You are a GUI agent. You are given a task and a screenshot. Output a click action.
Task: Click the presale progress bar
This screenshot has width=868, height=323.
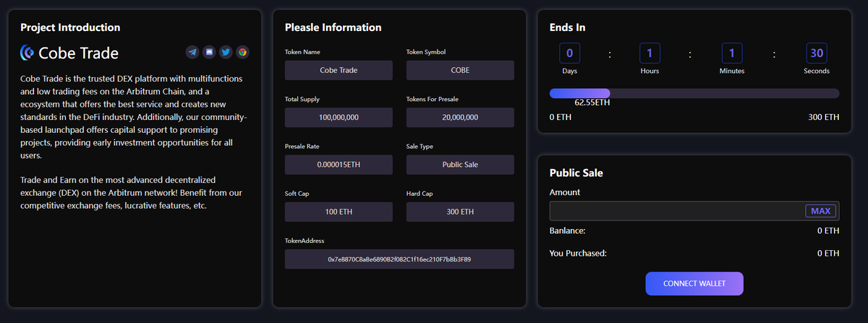[x=694, y=93]
